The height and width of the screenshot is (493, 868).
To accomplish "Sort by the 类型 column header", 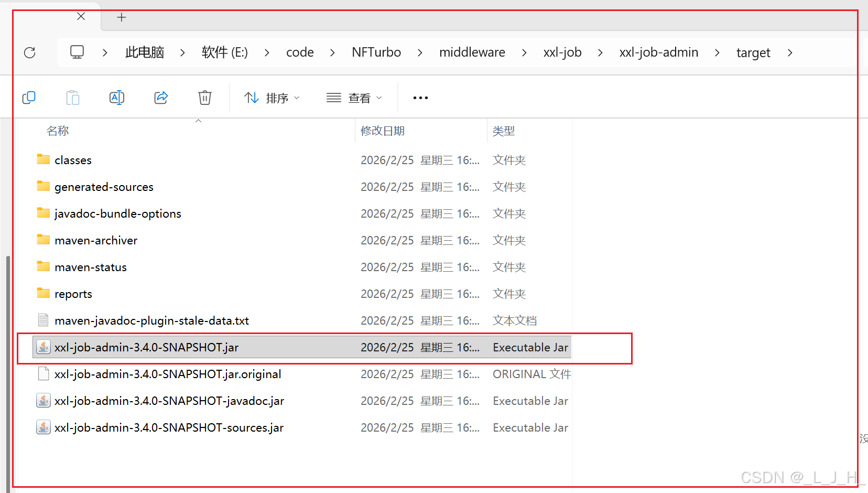I will coord(504,131).
